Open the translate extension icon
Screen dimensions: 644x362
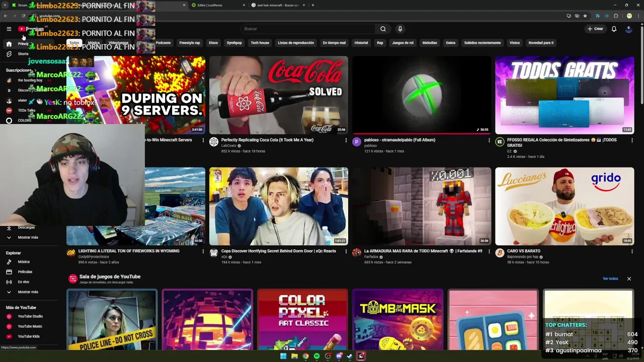click(x=598, y=16)
